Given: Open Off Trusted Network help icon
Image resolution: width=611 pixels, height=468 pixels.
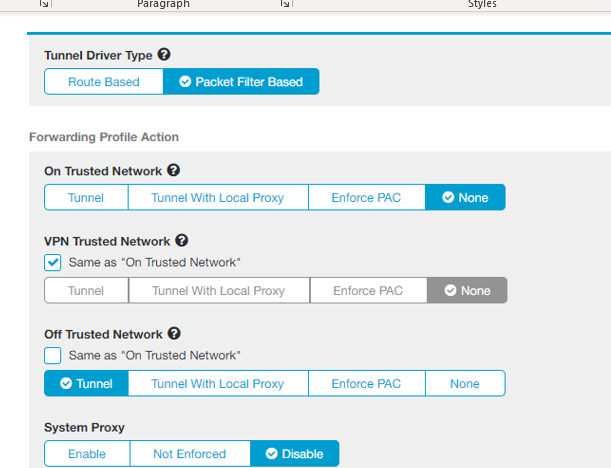Looking at the screenshot, I should click(x=174, y=333).
